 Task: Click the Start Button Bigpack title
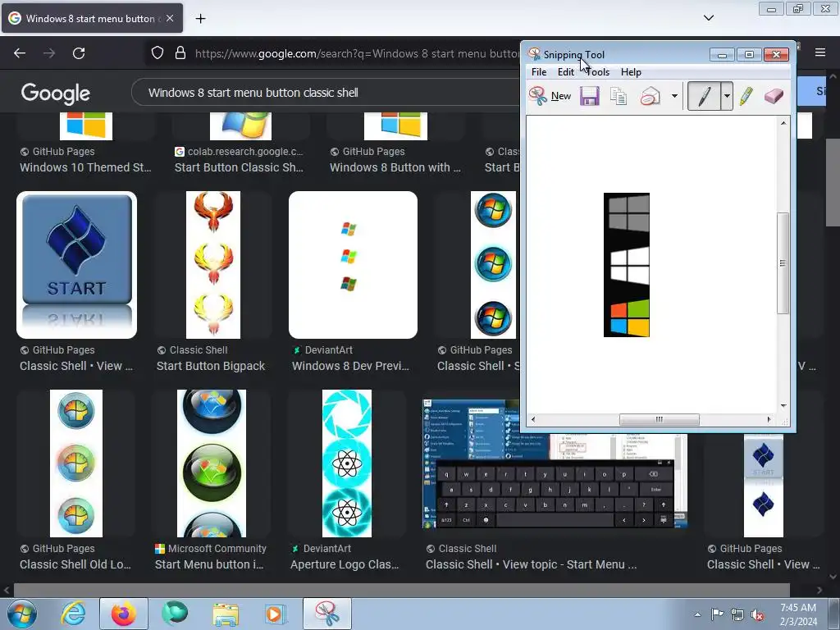(211, 366)
